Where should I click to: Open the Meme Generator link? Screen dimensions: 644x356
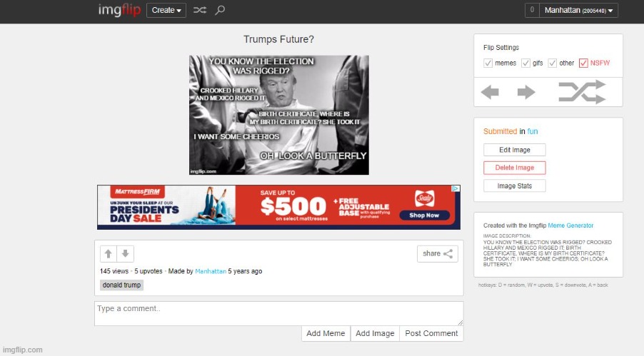(570, 225)
